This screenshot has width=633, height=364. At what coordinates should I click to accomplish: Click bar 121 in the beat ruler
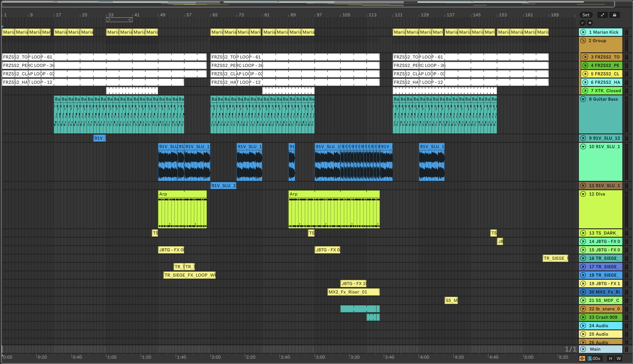(x=398, y=15)
